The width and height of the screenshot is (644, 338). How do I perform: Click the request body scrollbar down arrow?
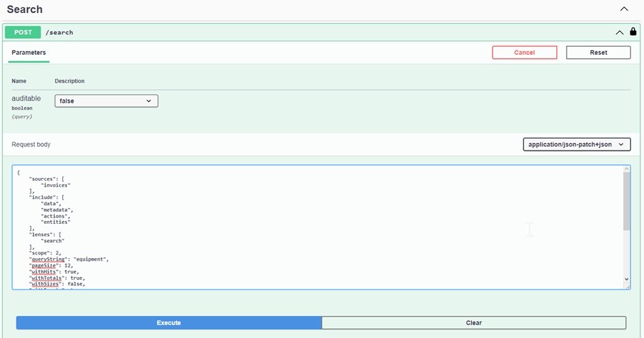626,279
